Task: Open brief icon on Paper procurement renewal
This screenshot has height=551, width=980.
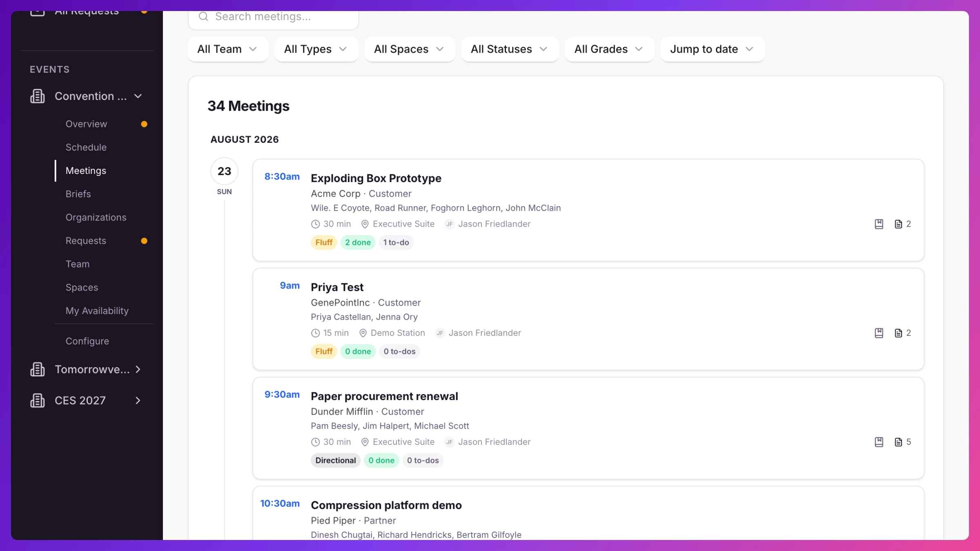Action: [879, 442]
